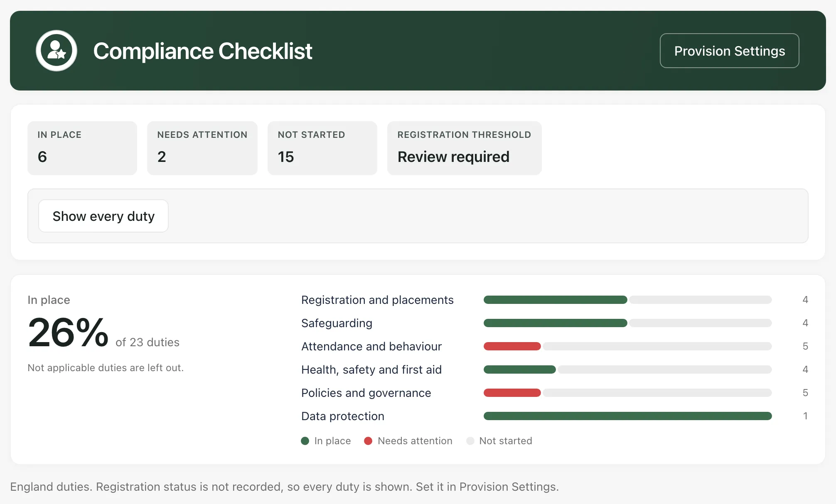836x504 pixels.
Task: Open the Registration Threshold review card
Action: [x=464, y=148]
